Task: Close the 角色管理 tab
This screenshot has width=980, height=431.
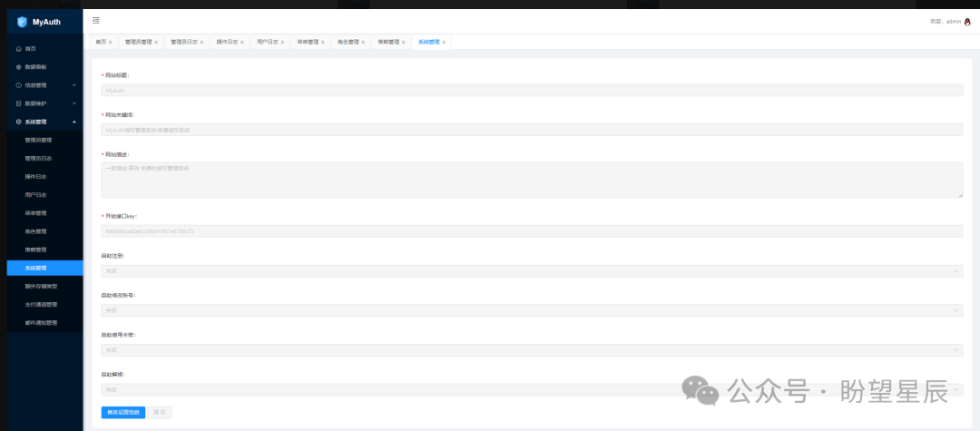Action: pyautogui.click(x=364, y=42)
